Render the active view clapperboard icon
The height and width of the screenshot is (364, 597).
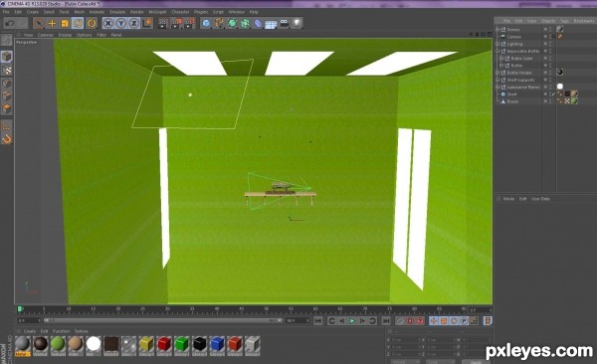coord(163,23)
